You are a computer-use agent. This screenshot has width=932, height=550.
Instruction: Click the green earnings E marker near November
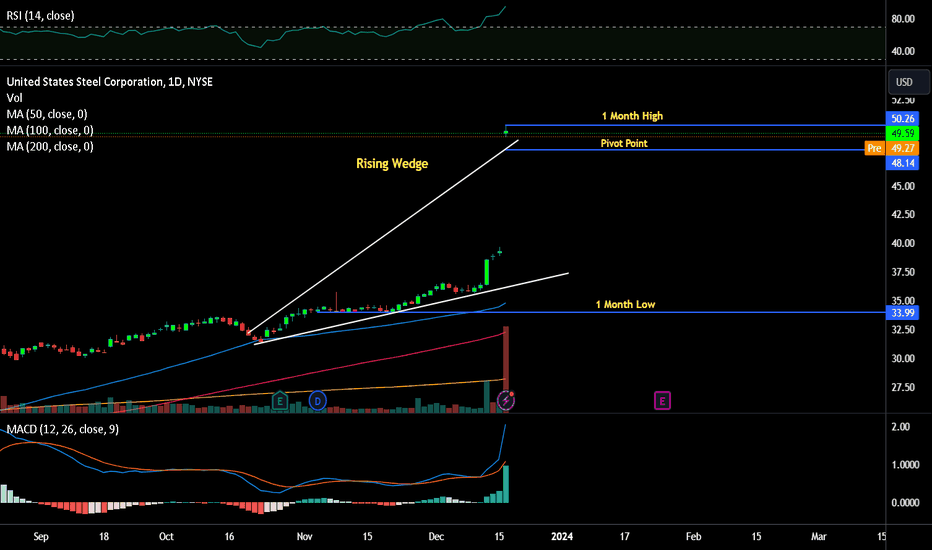[279, 401]
